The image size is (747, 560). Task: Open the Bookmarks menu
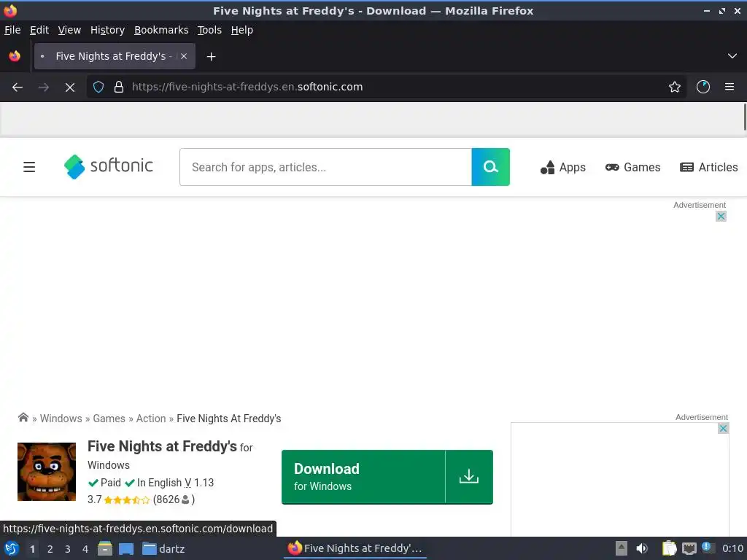161,30
